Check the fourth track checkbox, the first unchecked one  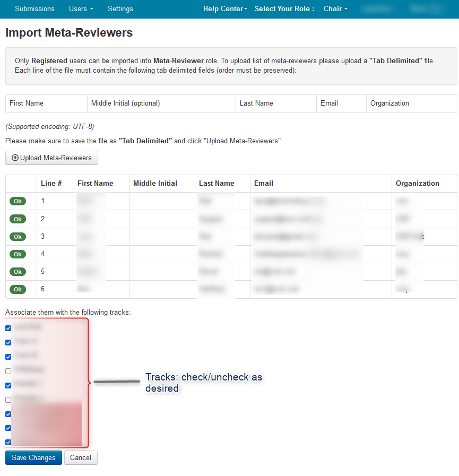[8, 371]
